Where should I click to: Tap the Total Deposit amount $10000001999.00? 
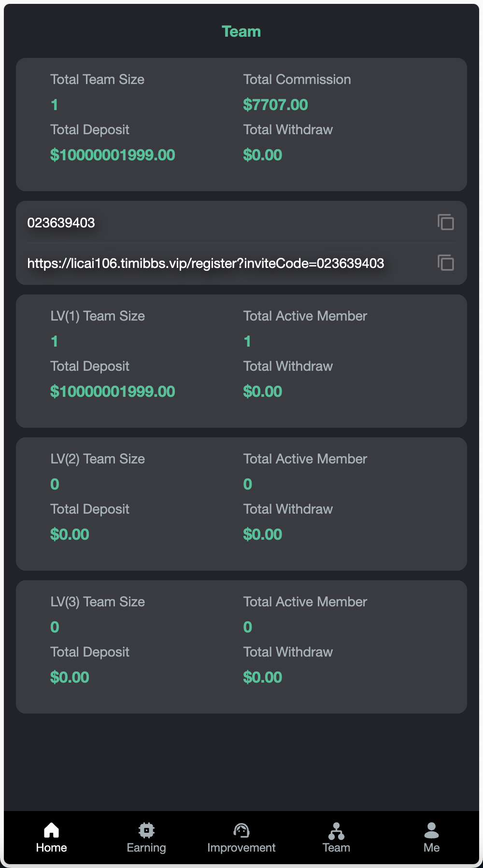tap(113, 154)
